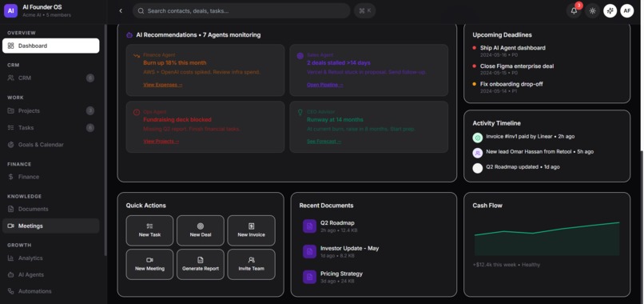
Task: Click the New Invoice quick action
Action: [252, 230]
